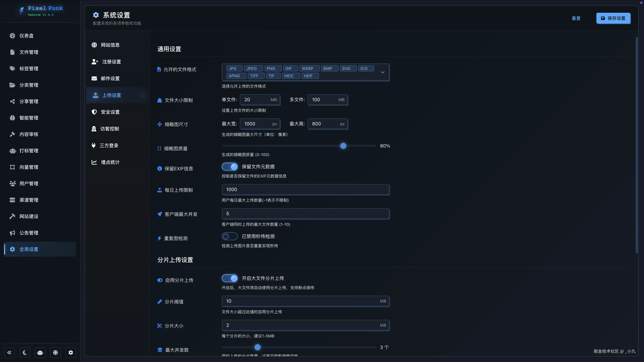The height and width of the screenshot is (362, 644).
Task: Click the robot icon in bottom toolbar
Action: coord(40,352)
